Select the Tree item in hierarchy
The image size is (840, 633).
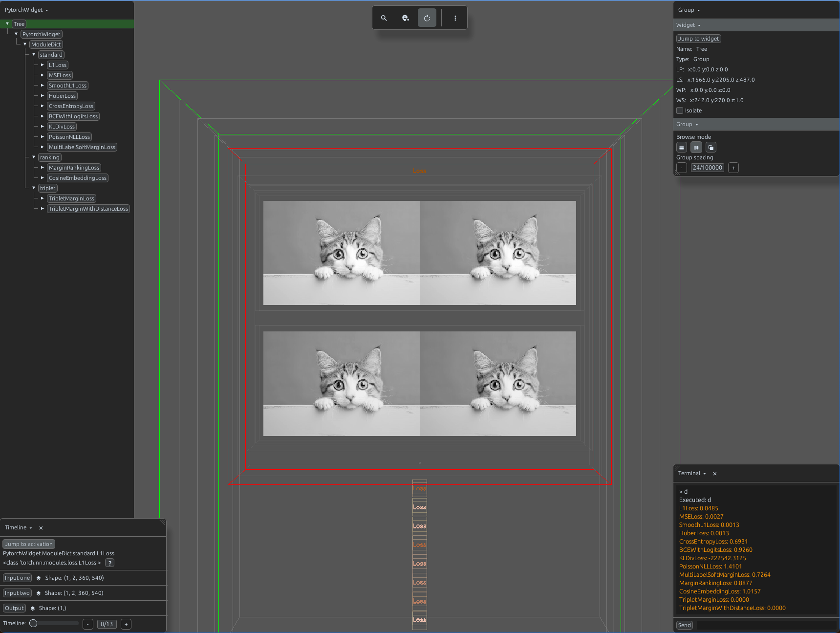[19, 24]
